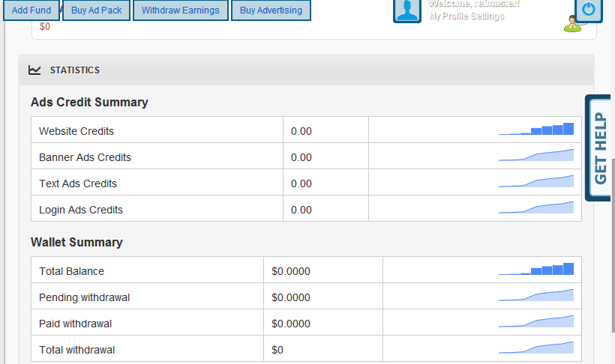Click the power logout icon
Screen dimensions: 615x364
[x=589, y=10]
